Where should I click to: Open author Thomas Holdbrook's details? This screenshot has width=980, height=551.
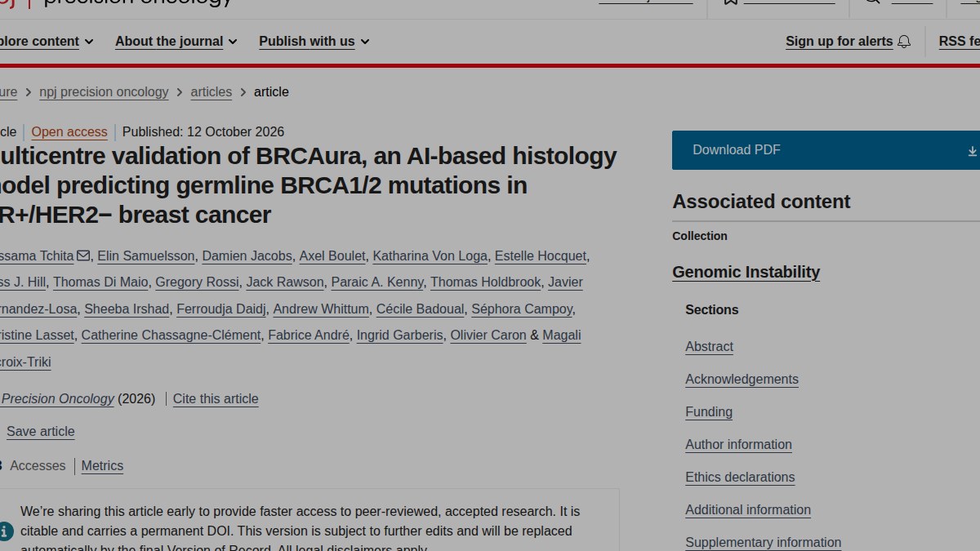(x=486, y=282)
